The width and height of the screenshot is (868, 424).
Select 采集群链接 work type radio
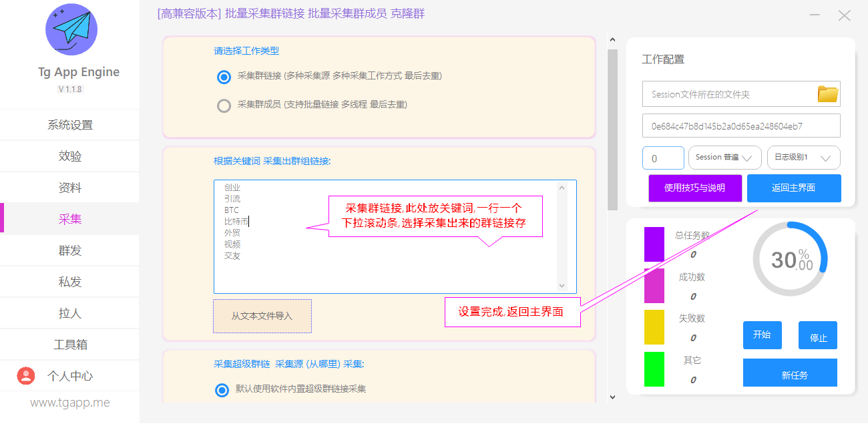pos(224,76)
